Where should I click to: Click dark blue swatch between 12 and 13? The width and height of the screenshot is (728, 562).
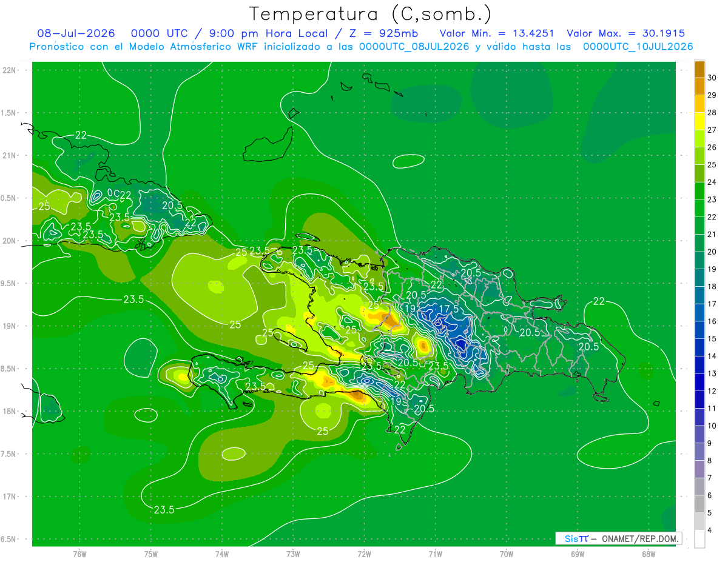(x=699, y=383)
